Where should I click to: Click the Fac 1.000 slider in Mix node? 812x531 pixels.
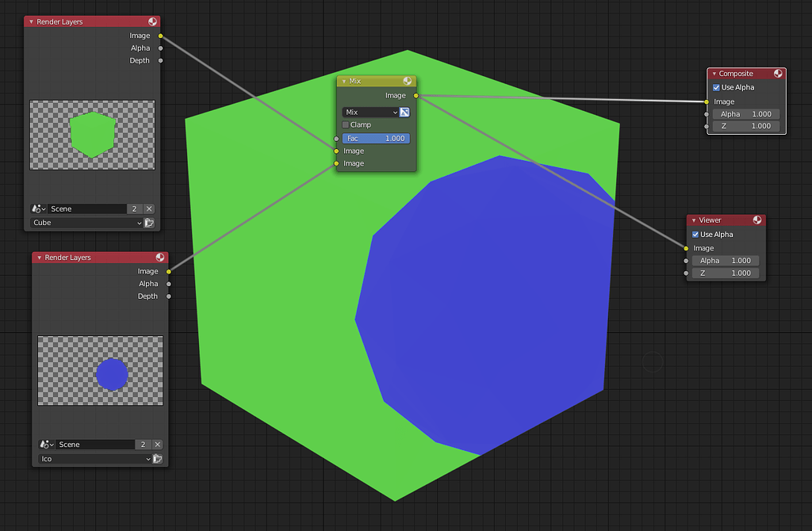click(376, 138)
